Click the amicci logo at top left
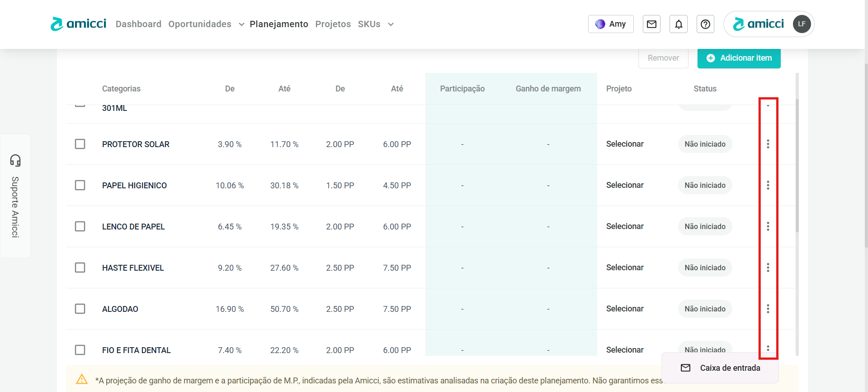The width and height of the screenshot is (868, 392). tap(79, 24)
